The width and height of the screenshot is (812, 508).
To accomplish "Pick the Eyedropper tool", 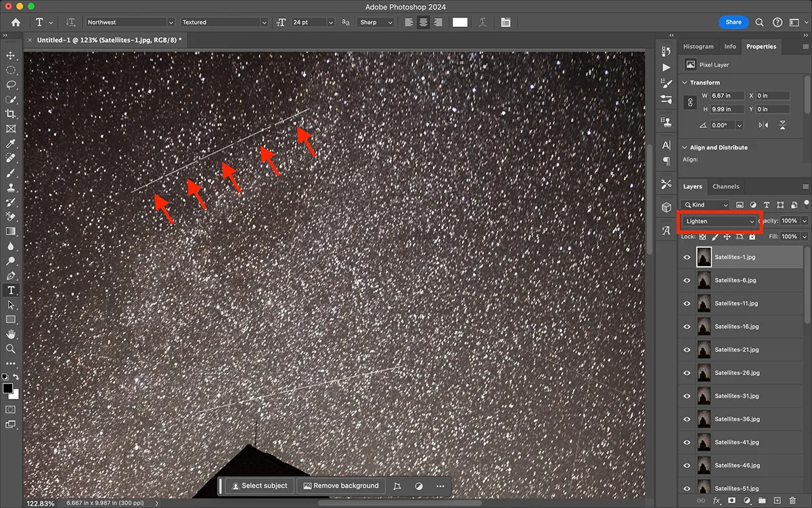I will 11,144.
